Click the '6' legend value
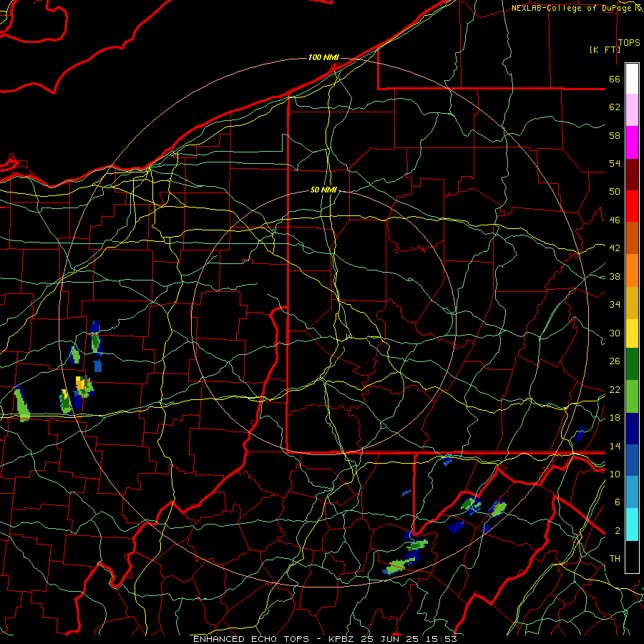 618,502
